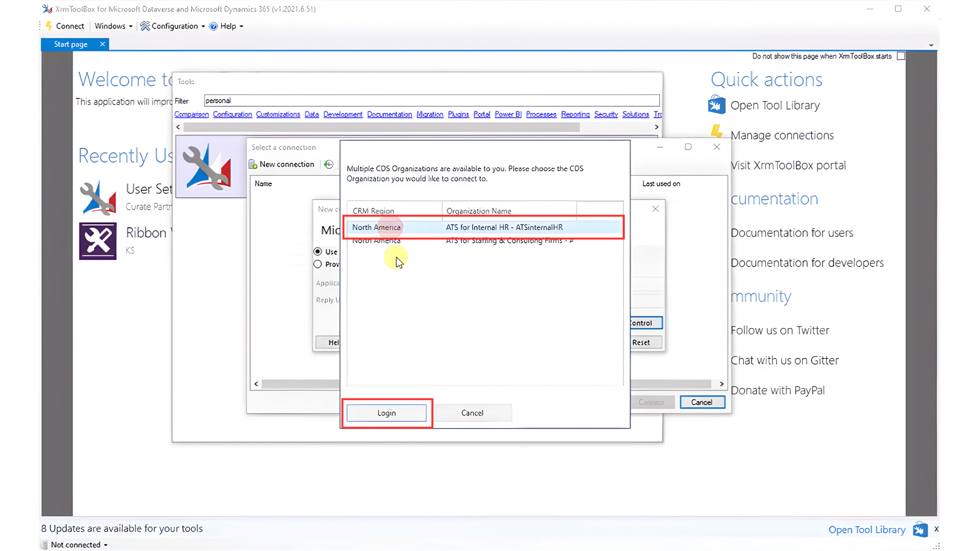Click the refresh icon beside New connection
The height and width of the screenshot is (551, 980).
coord(329,164)
